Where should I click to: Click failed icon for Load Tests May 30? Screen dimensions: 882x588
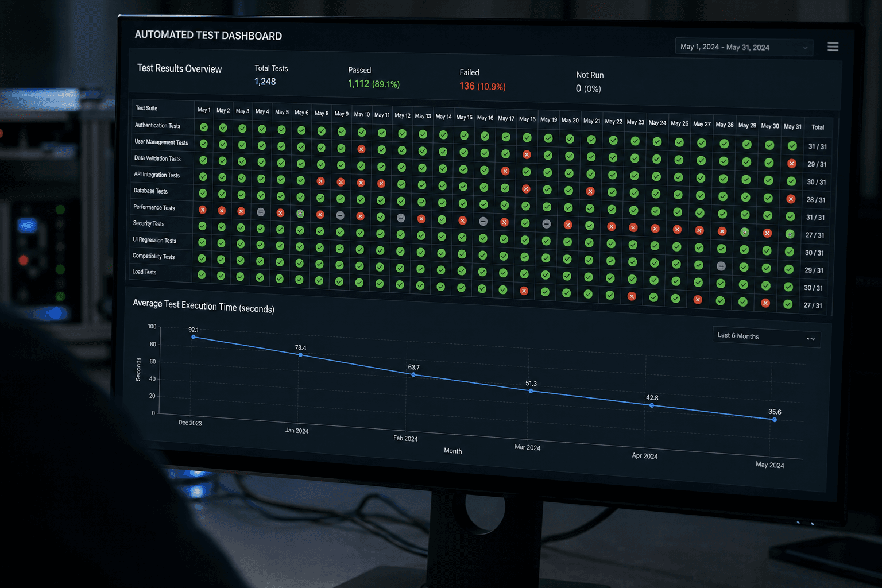765,303
